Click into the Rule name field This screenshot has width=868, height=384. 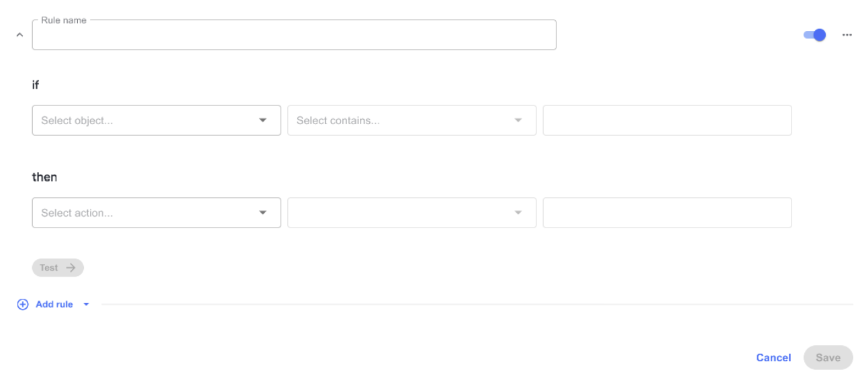coord(294,35)
